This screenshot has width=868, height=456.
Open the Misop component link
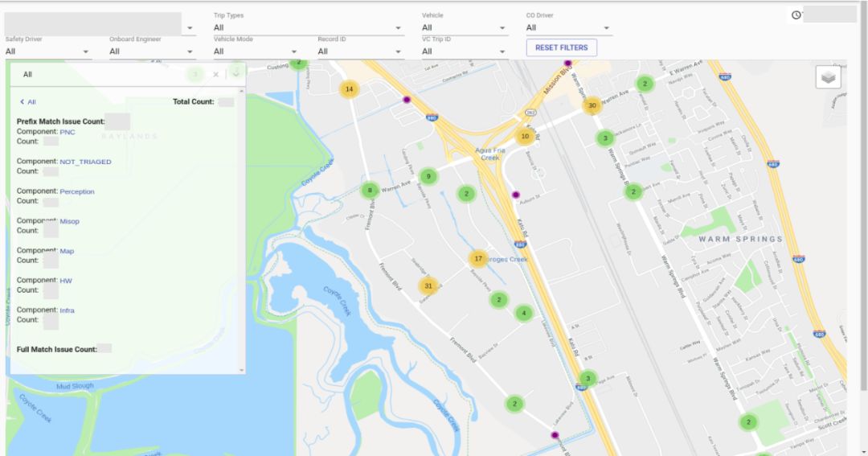point(69,221)
